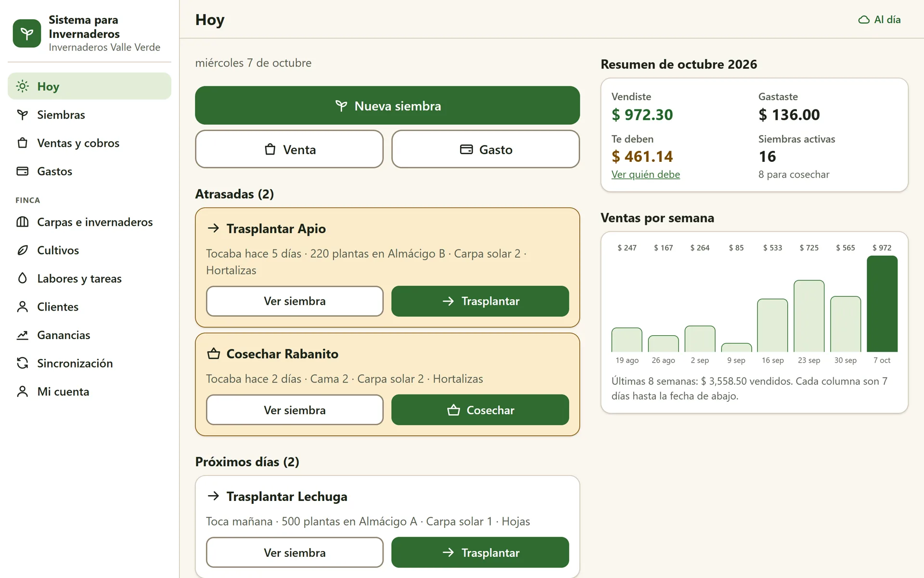Click the cloud icon by Al día
The image size is (924, 578).
[x=864, y=20]
